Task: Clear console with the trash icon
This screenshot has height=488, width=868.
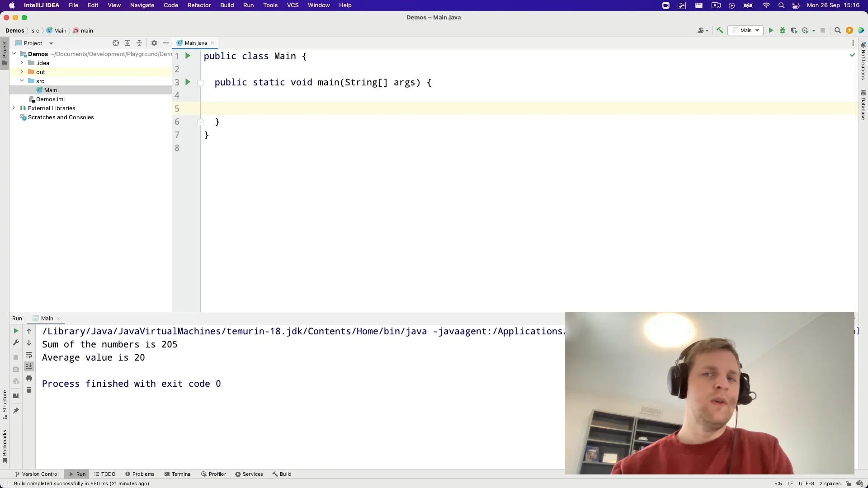Action: point(29,390)
